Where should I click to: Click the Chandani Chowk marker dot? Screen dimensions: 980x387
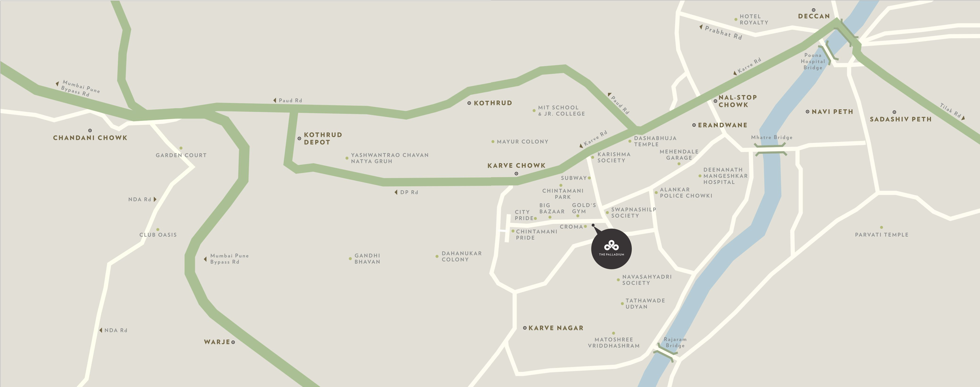tap(90, 131)
